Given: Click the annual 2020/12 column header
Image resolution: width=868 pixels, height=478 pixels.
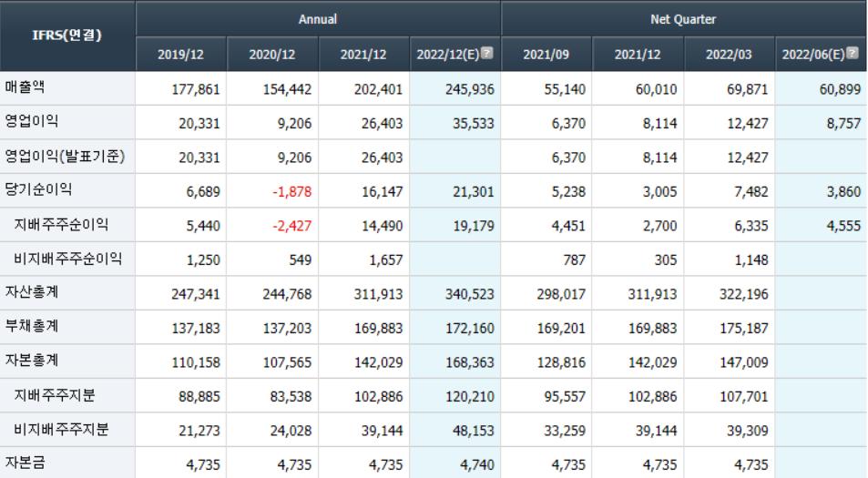Looking at the screenshot, I should (x=271, y=55).
